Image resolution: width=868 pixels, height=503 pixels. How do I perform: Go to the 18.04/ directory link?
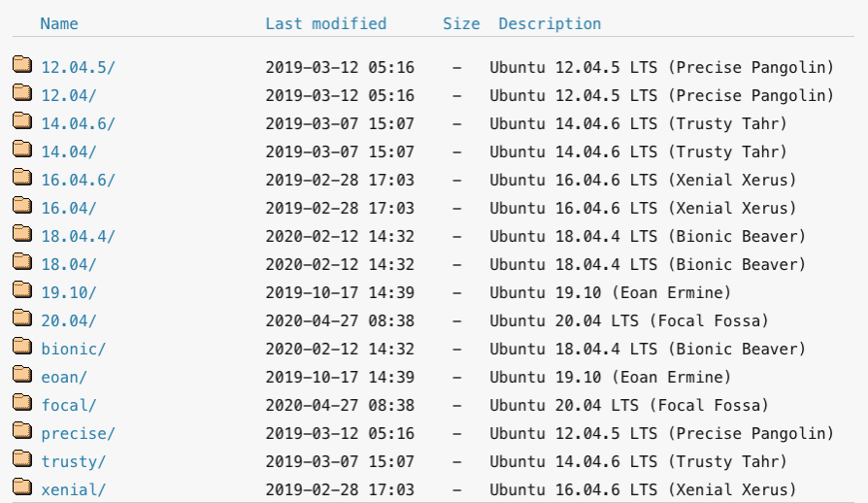(69, 264)
